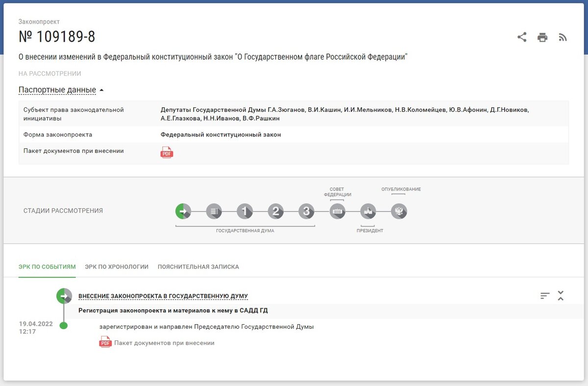Select the third reading stage icon
The width and height of the screenshot is (588, 386).
pyautogui.click(x=306, y=212)
